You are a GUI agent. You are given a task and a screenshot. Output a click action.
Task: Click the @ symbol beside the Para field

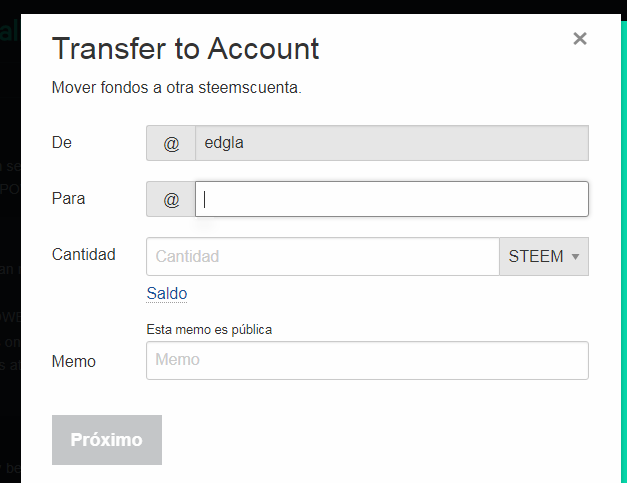pyautogui.click(x=171, y=199)
